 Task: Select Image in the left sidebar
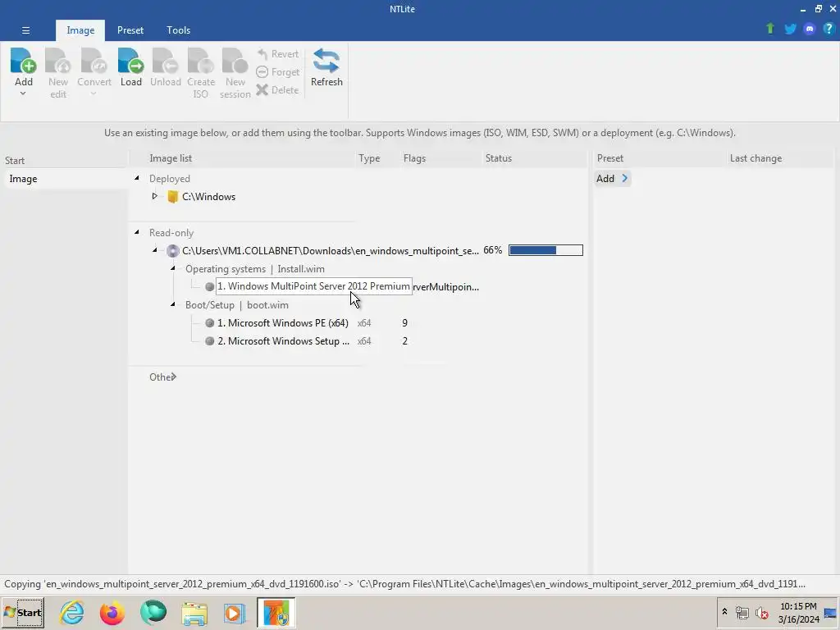[65, 179]
